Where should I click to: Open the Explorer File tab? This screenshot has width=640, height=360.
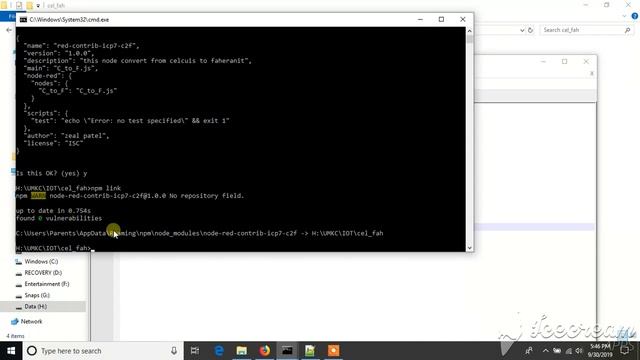8,16
